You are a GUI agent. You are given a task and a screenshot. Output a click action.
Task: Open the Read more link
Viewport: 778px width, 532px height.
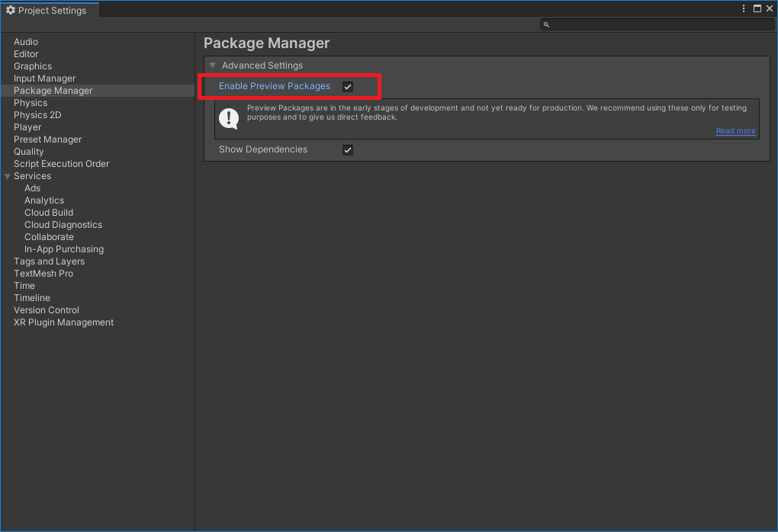click(735, 131)
